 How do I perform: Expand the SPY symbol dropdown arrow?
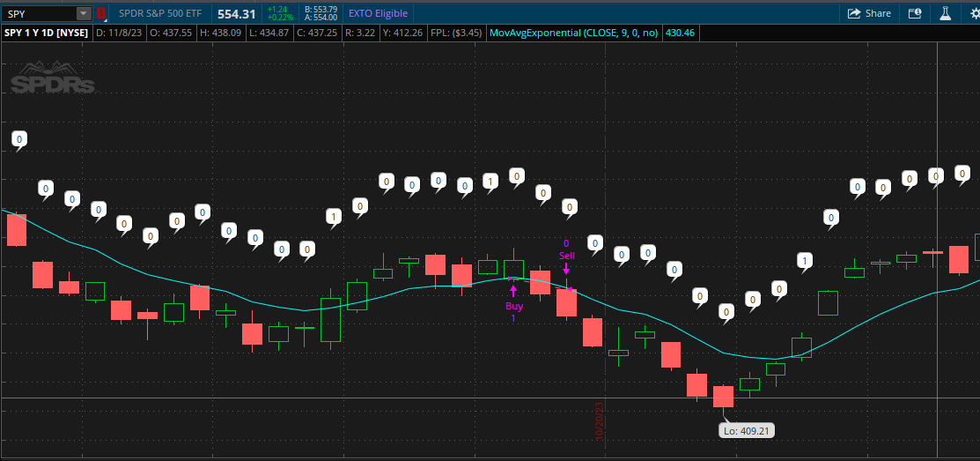point(84,14)
